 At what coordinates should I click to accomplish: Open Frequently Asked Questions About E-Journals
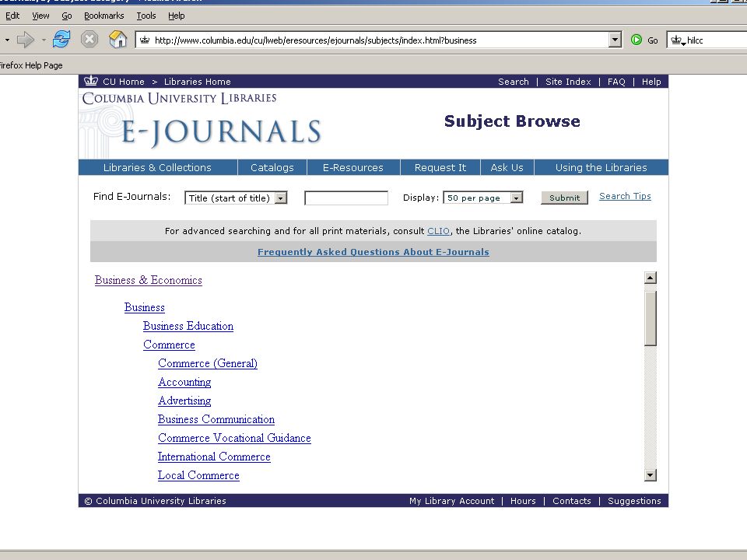coord(373,252)
